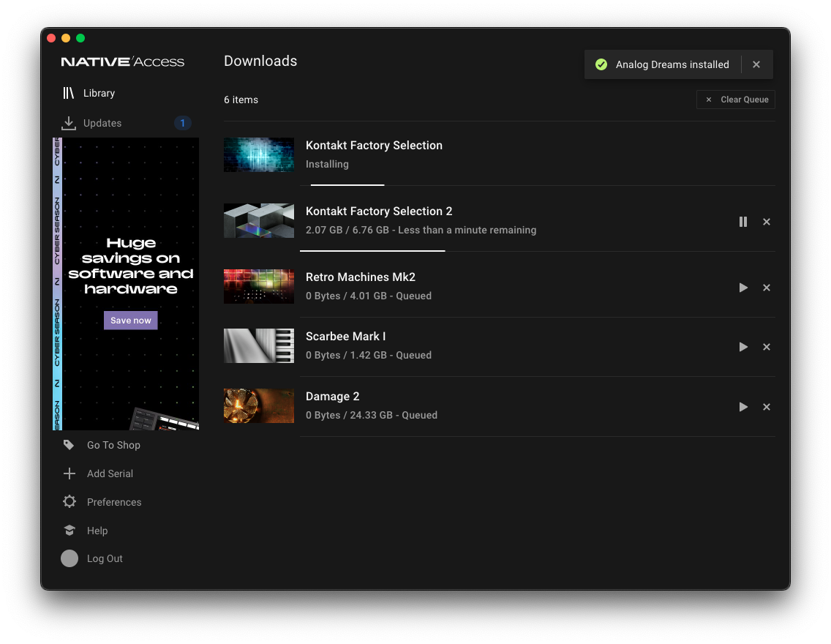Click the user avatar circle
Viewport: 831px width, 644px height.
coord(69,558)
